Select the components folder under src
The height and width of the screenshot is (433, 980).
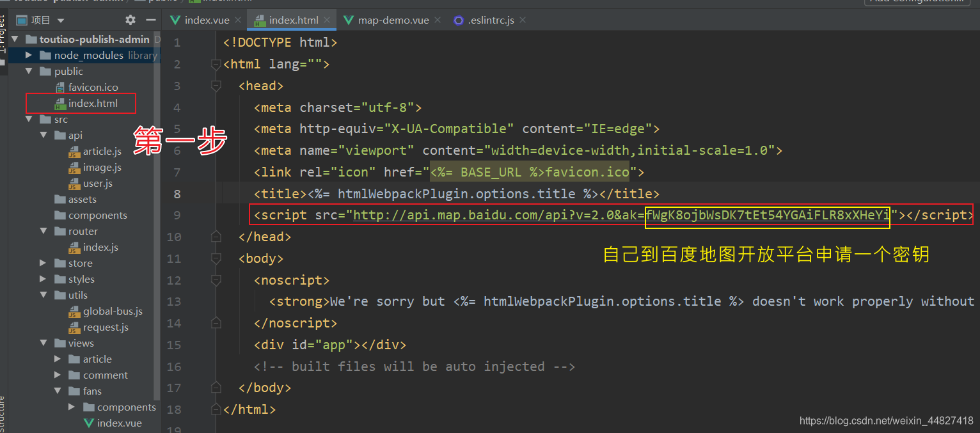[97, 216]
